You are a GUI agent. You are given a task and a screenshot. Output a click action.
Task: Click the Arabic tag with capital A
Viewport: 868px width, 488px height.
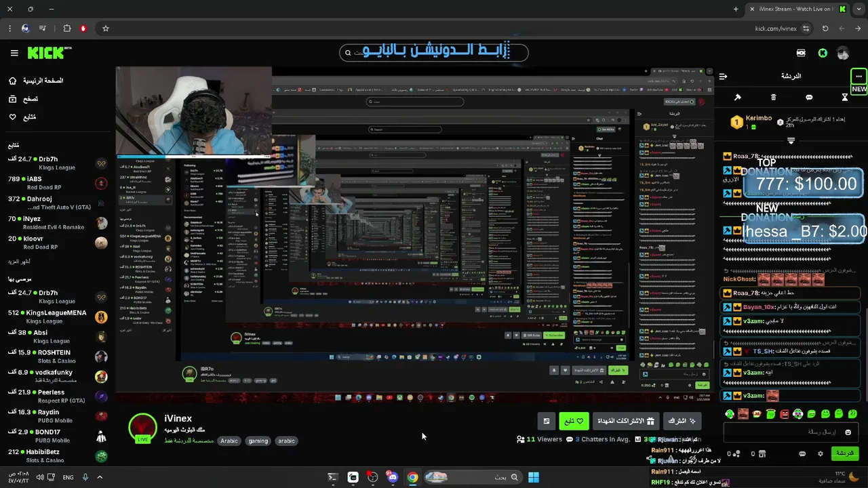coord(229,441)
